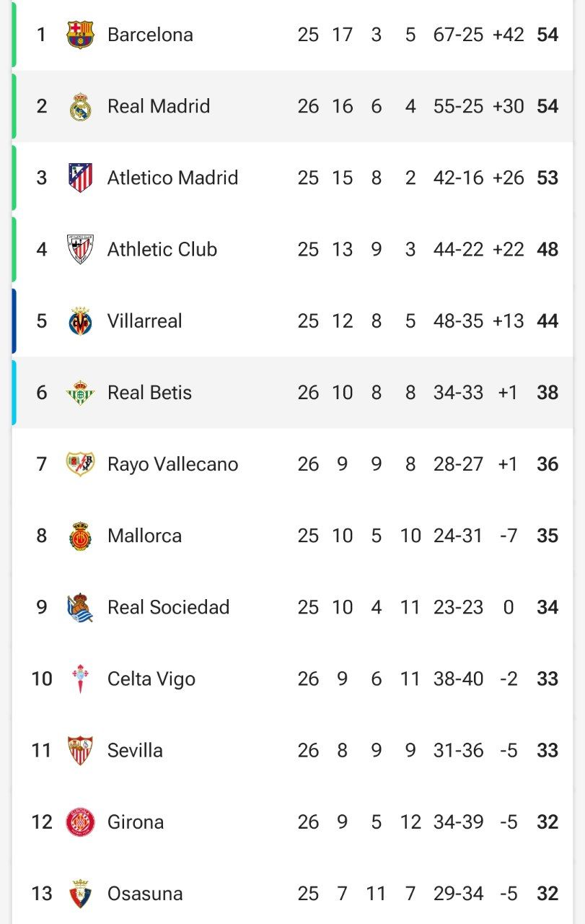
Task: Open the Barcelona team name link
Action: coord(150,35)
